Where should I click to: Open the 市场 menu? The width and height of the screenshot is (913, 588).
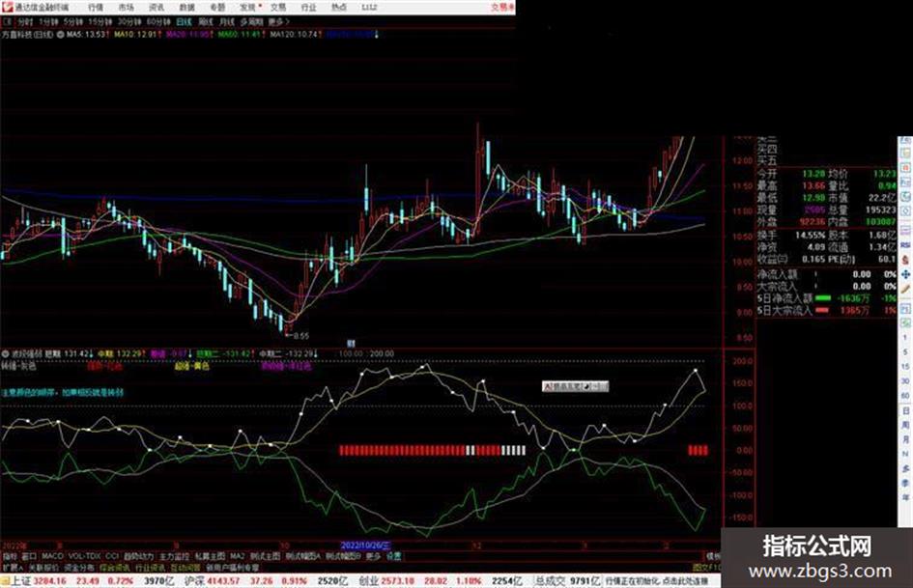pos(126,8)
